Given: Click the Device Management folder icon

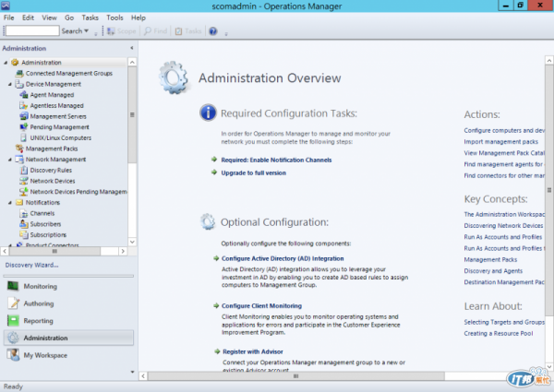Looking at the screenshot, I should (x=19, y=84).
